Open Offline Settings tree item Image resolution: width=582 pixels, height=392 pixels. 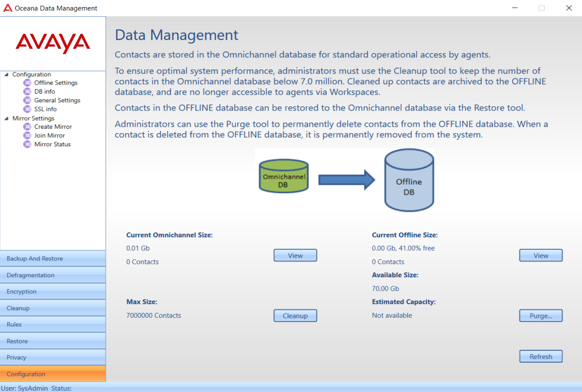(56, 83)
